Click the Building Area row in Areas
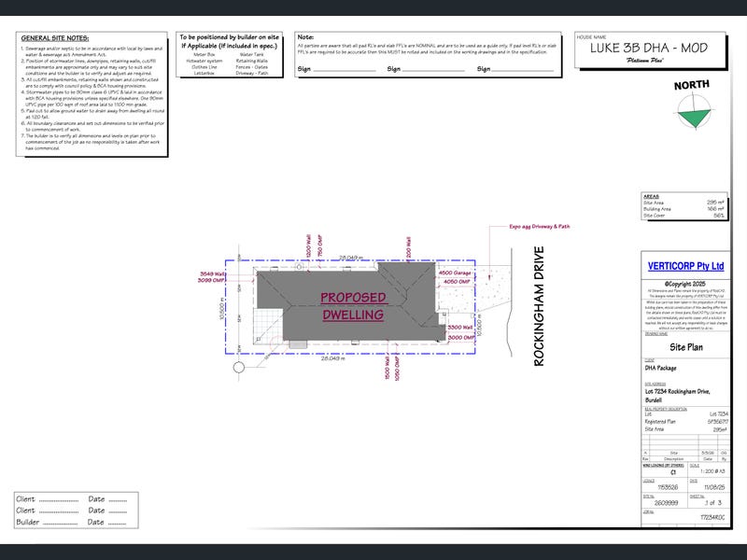The image size is (747, 560). [x=684, y=209]
